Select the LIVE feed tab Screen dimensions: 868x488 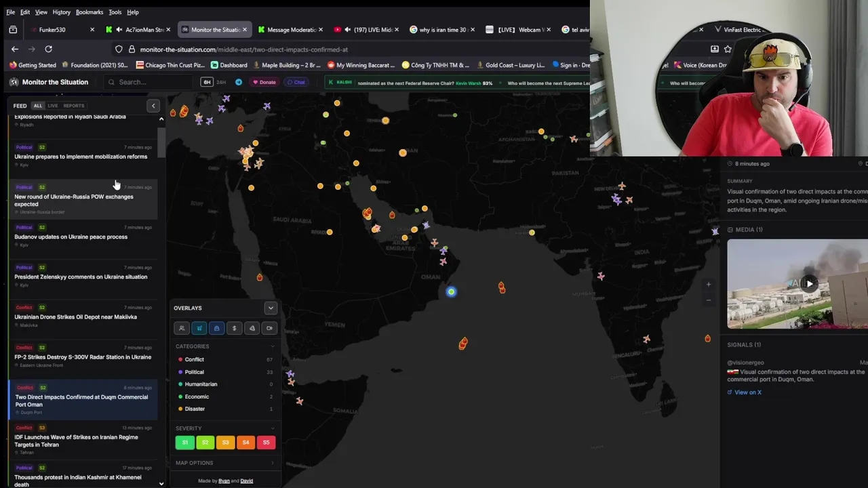(53, 106)
